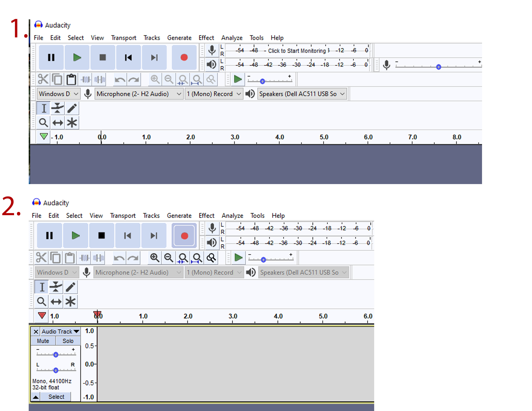Click Zoom Toggle icon in second window
532x411 pixels.
point(211,258)
